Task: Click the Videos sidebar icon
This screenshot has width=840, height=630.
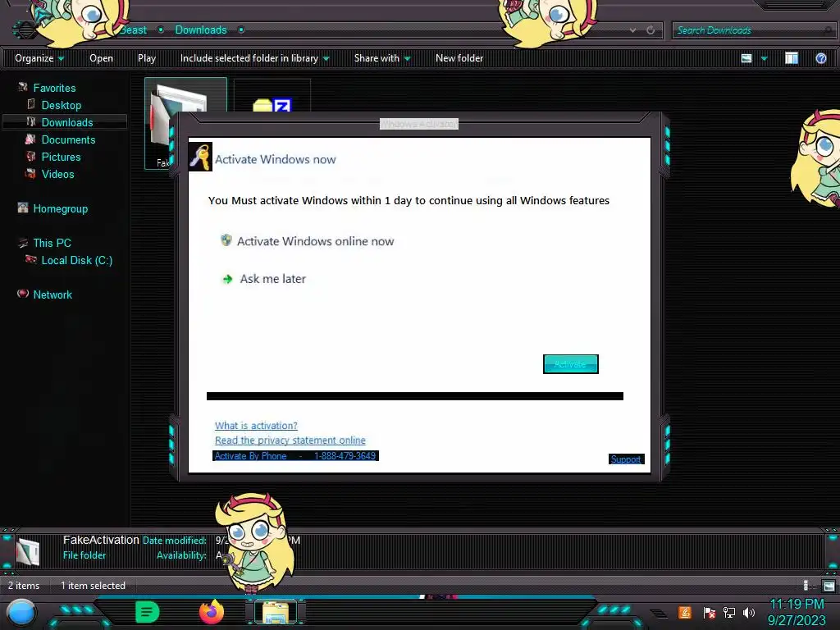Action: click(30, 174)
